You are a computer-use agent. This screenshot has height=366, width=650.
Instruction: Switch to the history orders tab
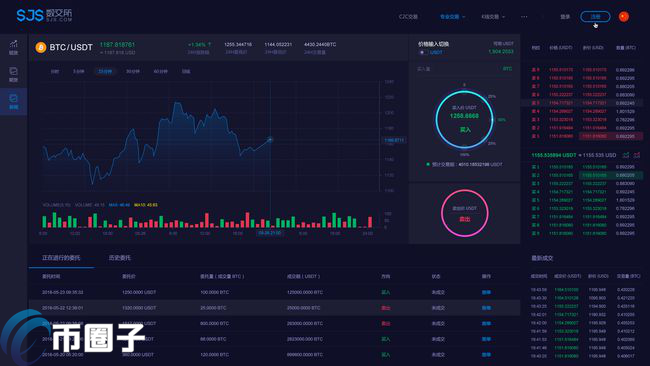(119, 258)
